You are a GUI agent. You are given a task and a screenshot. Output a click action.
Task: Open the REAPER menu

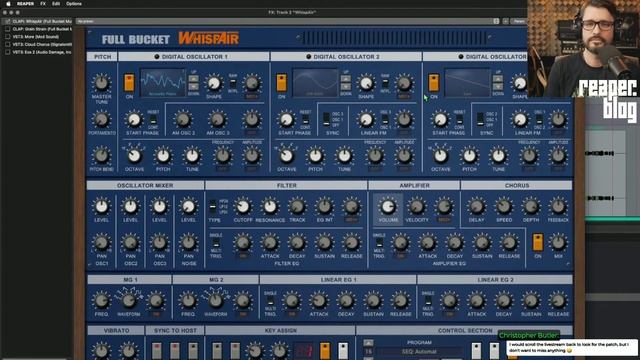point(25,4)
